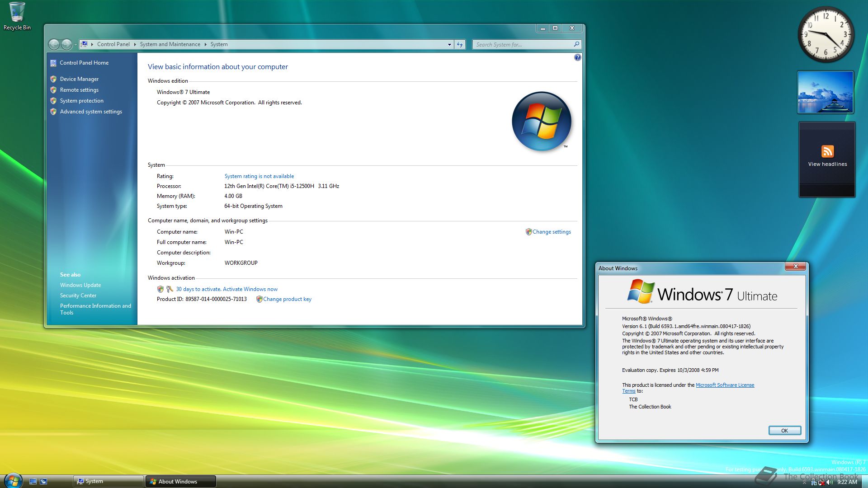This screenshot has width=868, height=488.
Task: Open Device Manager from the sidebar
Action: coord(79,79)
